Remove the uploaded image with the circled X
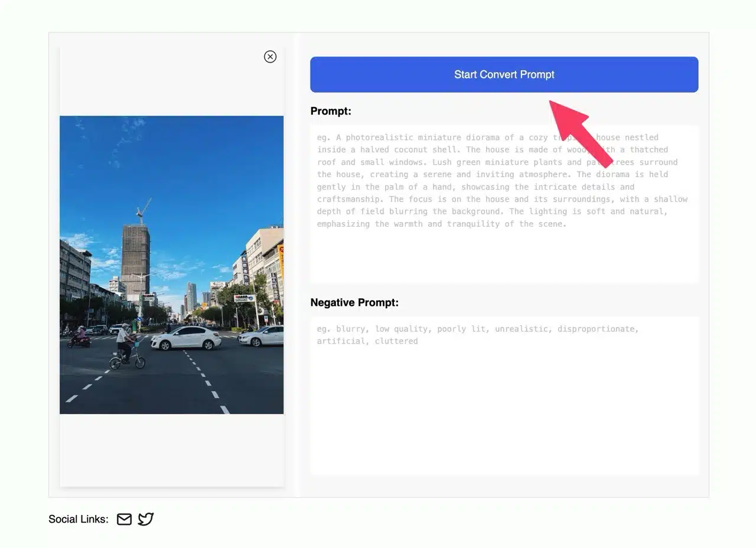 tap(270, 57)
